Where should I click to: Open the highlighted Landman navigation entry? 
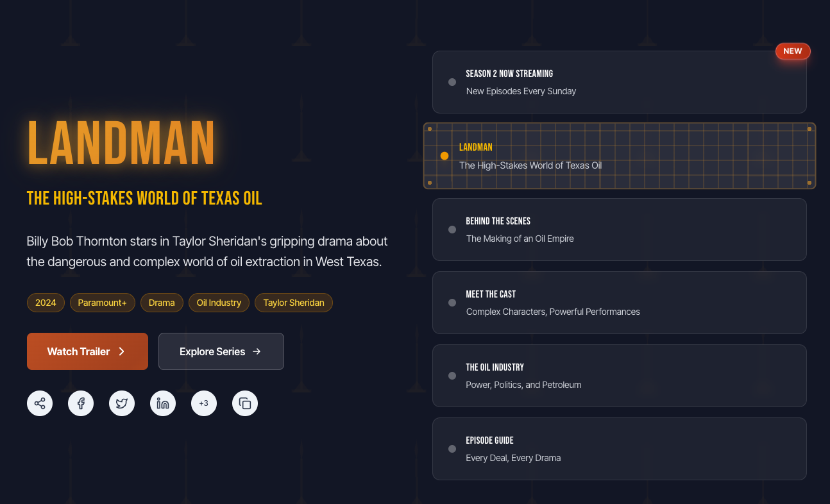[620, 156]
